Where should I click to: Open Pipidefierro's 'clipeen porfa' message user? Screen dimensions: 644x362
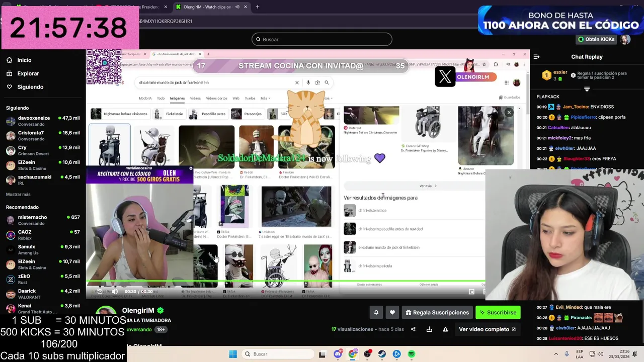point(583,117)
